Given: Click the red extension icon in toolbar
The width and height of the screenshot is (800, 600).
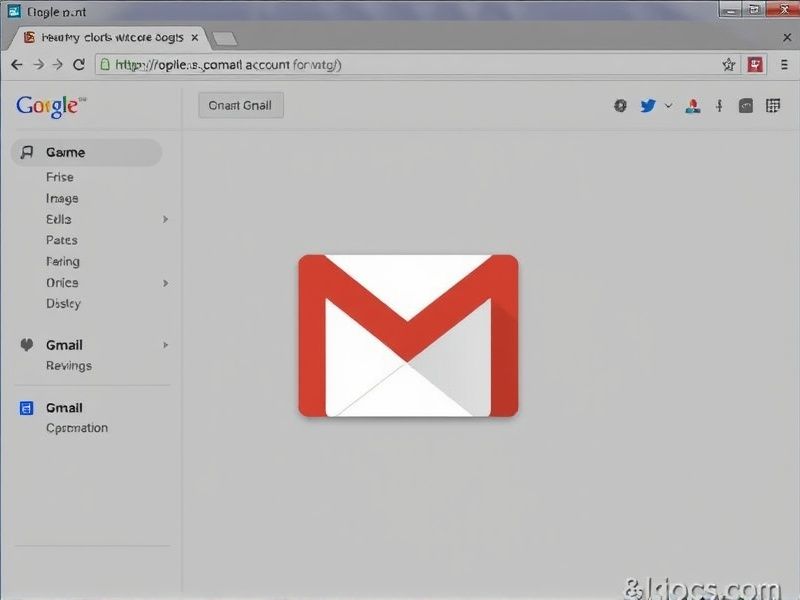Looking at the screenshot, I should coord(755,65).
